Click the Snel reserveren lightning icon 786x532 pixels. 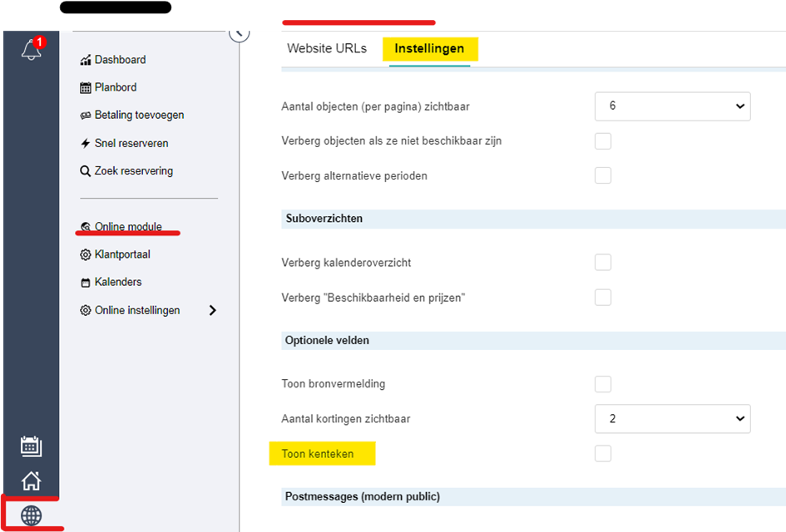coord(85,143)
